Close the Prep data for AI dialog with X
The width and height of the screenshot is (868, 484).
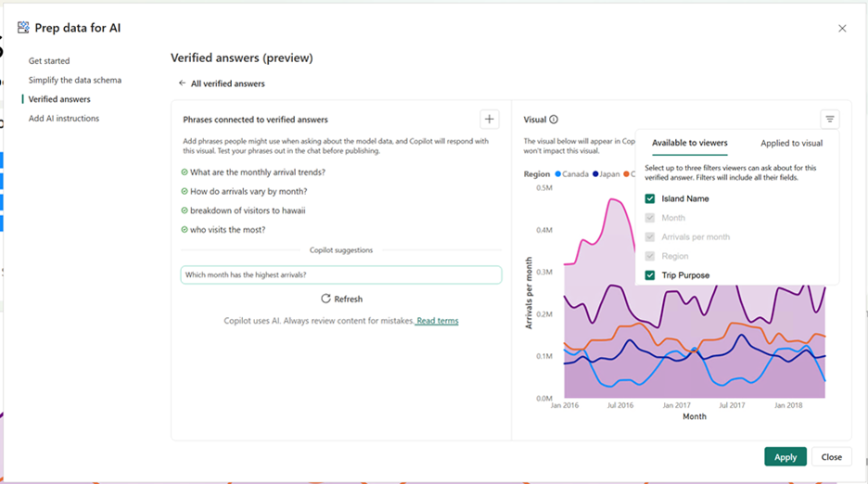842,29
